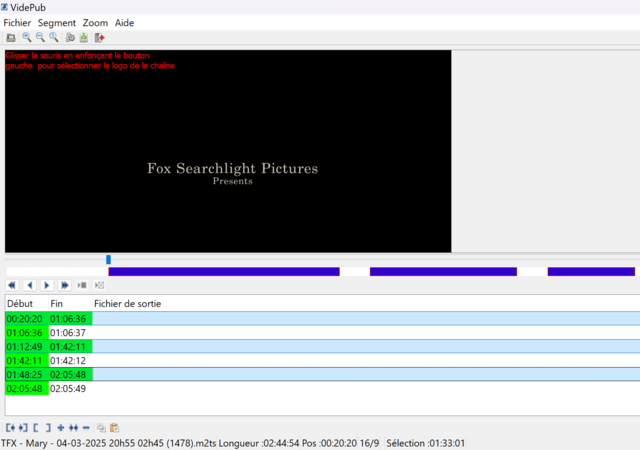Click the reset zoom magnifier icon

tap(54, 38)
